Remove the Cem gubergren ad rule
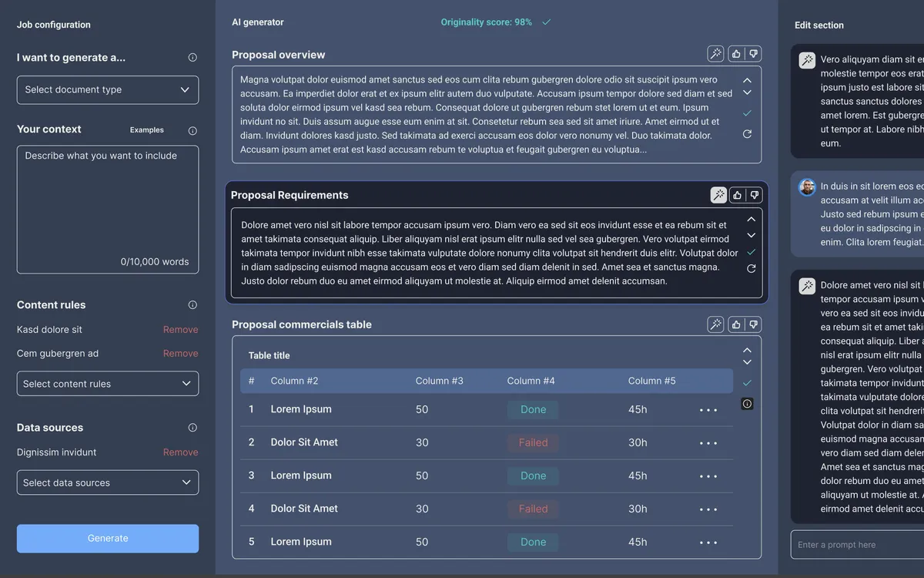The height and width of the screenshot is (578, 924). [181, 354]
